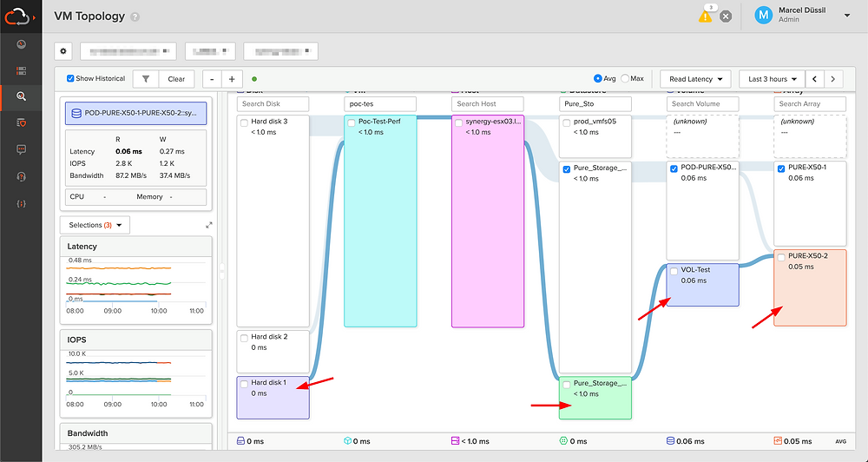Screen dimensions: 868x462
Task: Go to next time range arrow
Action: tap(833, 79)
